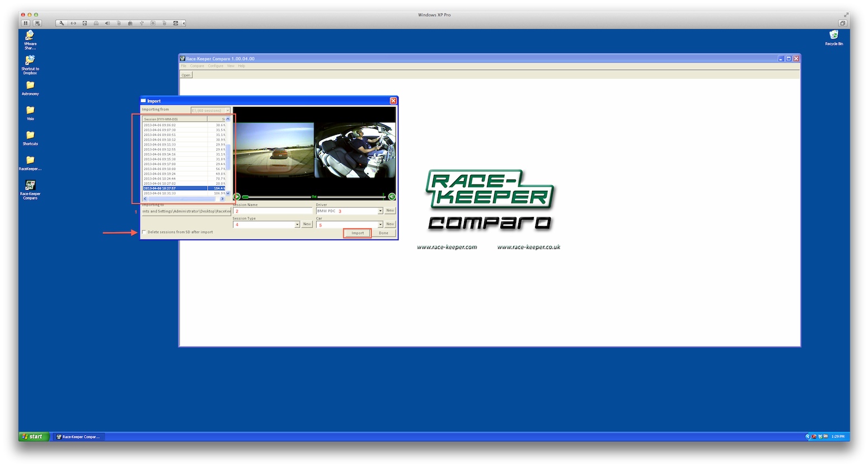This screenshot has width=868, height=467.
Task: Enable Delete sessions from SD after import
Action: pos(144,232)
